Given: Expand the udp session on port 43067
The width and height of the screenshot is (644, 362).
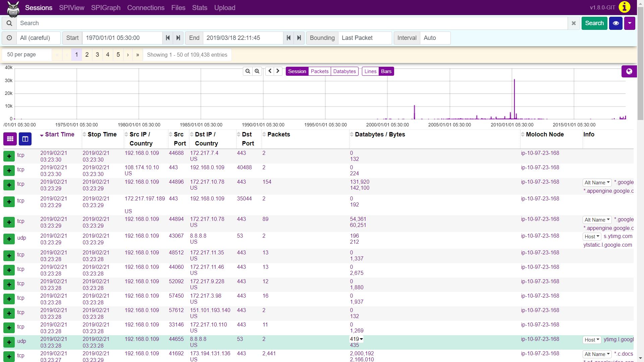Looking at the screenshot, I should point(9,239).
